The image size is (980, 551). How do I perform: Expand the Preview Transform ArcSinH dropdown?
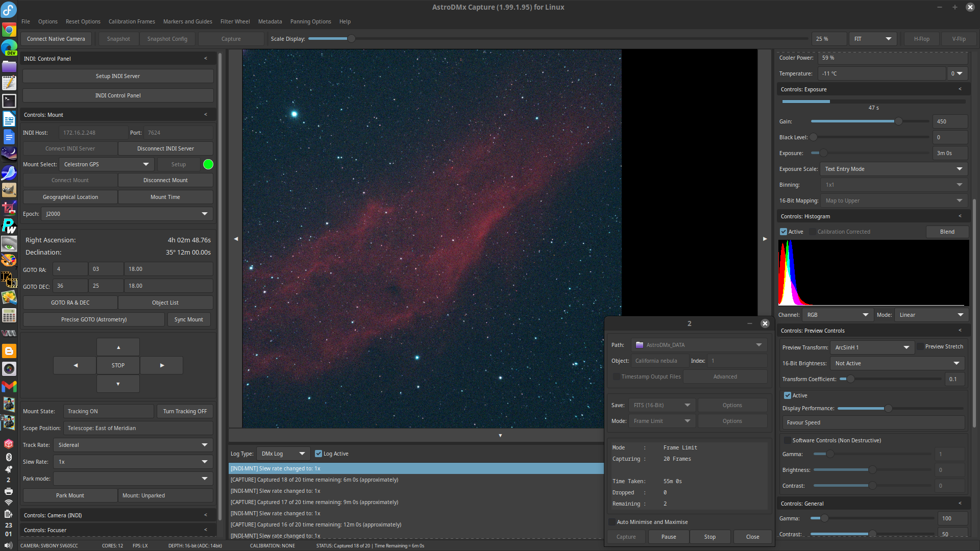(x=872, y=347)
